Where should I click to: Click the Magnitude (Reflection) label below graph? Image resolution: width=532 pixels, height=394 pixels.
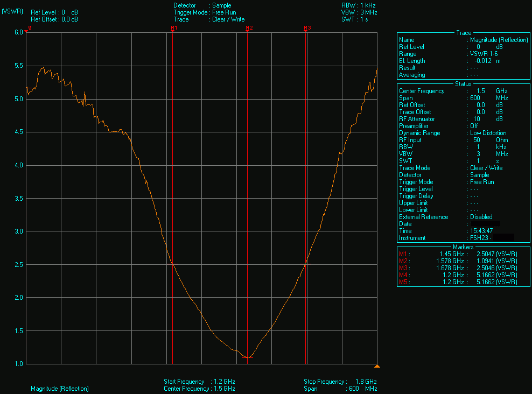point(60,389)
